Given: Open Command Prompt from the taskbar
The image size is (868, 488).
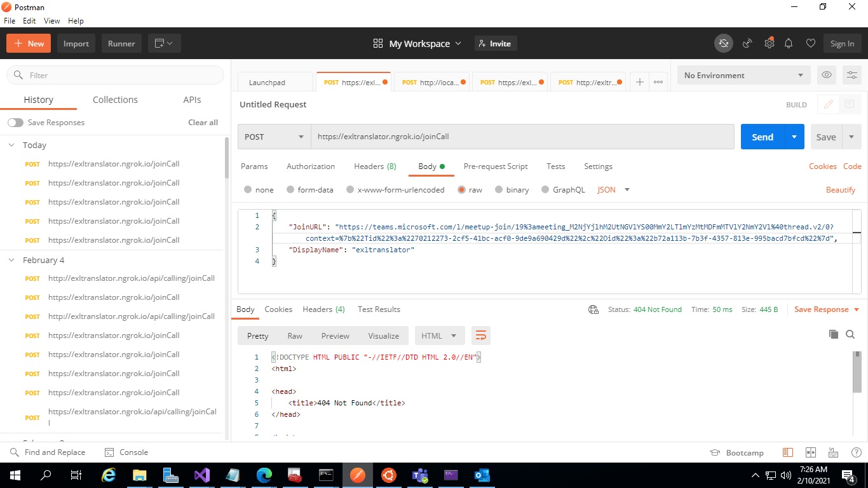Looking at the screenshot, I should (326, 475).
